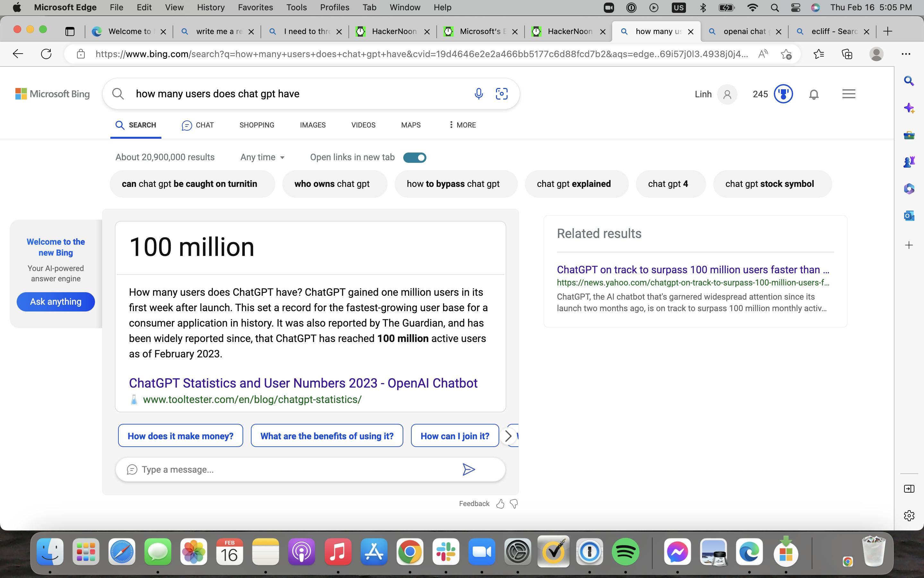
Task: Open Collections icon in toolbar
Action: click(x=847, y=54)
